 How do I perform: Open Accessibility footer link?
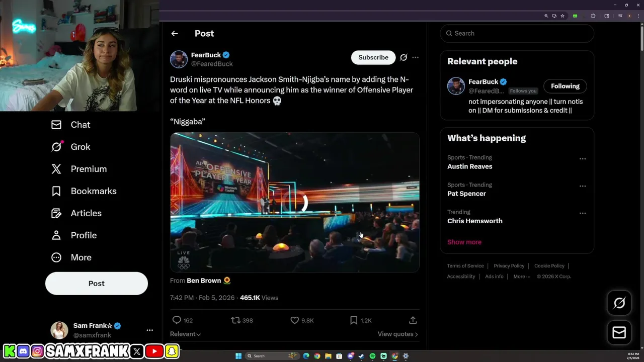point(461,277)
